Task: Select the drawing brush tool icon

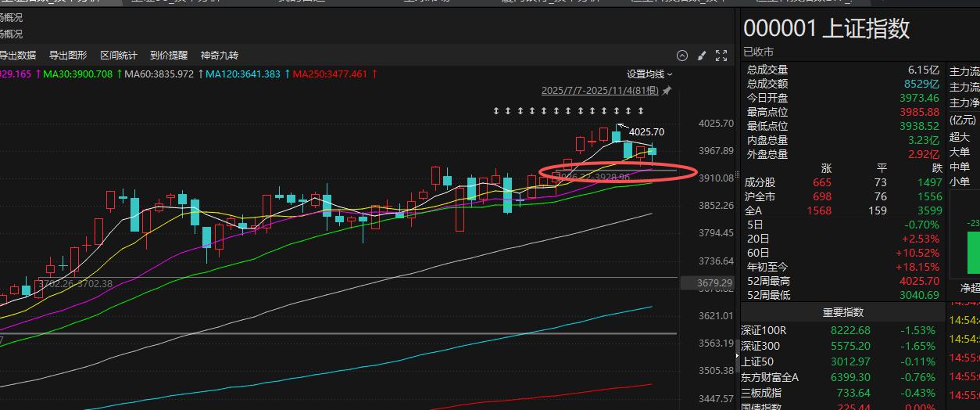Action: click(x=702, y=56)
